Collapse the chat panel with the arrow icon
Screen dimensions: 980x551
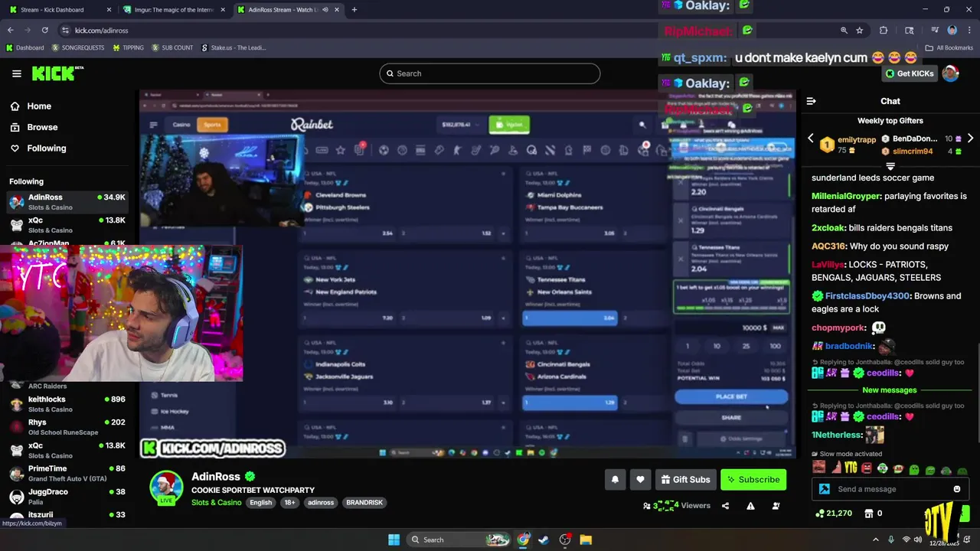(x=811, y=101)
